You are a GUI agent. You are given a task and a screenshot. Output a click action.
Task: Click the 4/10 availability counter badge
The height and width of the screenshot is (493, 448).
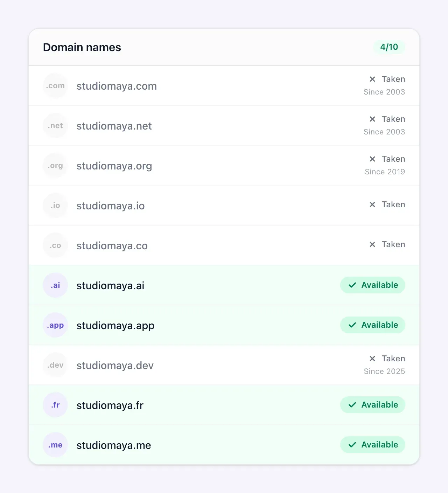coord(389,47)
